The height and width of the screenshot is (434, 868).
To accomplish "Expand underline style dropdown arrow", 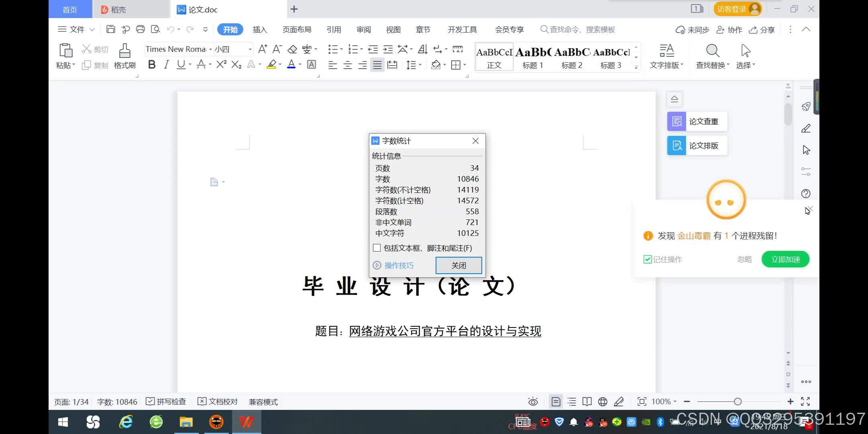I will click(190, 64).
